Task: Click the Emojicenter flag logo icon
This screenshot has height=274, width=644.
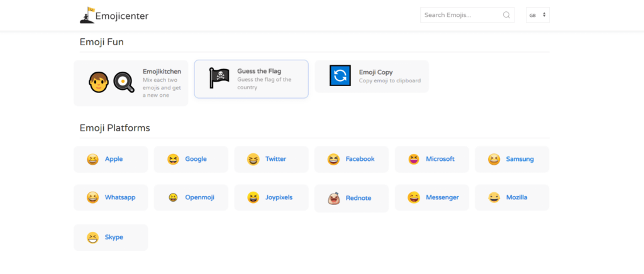Action: [87, 15]
